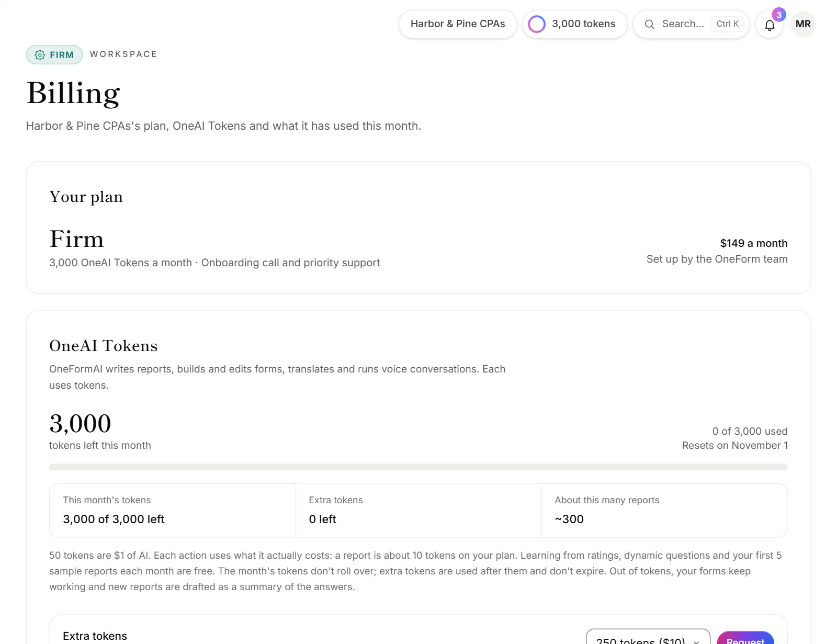Click the 3,000 tokens balance pill
Screen dimensions: 837x644
point(575,24)
